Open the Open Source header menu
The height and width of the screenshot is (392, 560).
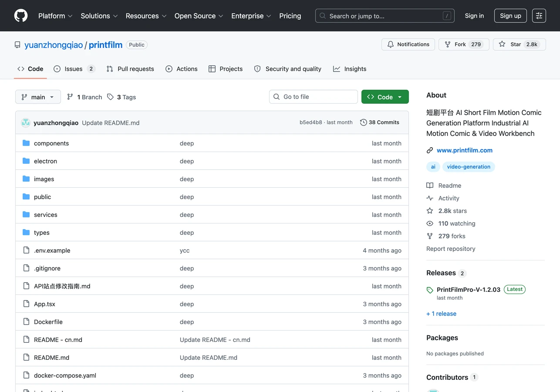click(199, 16)
